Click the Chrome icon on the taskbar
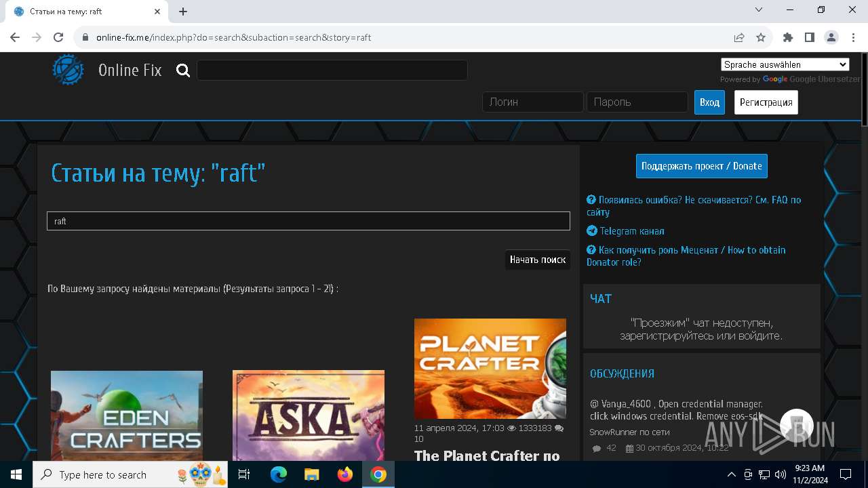The height and width of the screenshot is (488, 868). point(378,474)
